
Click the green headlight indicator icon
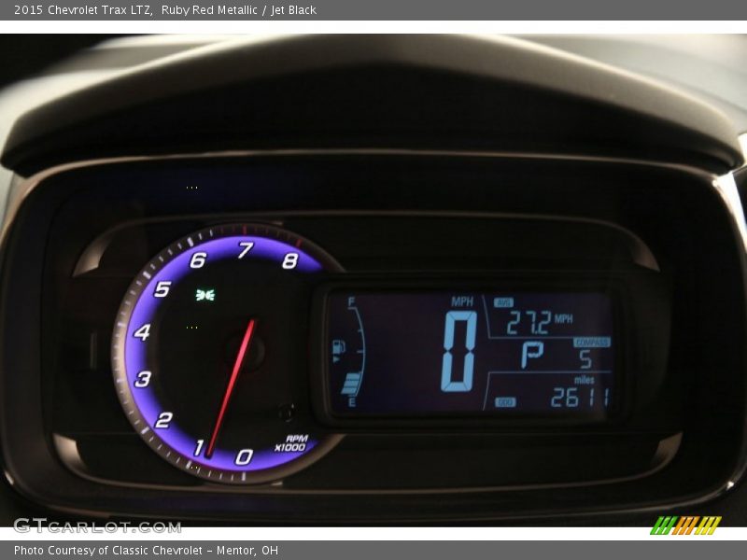click(x=205, y=295)
